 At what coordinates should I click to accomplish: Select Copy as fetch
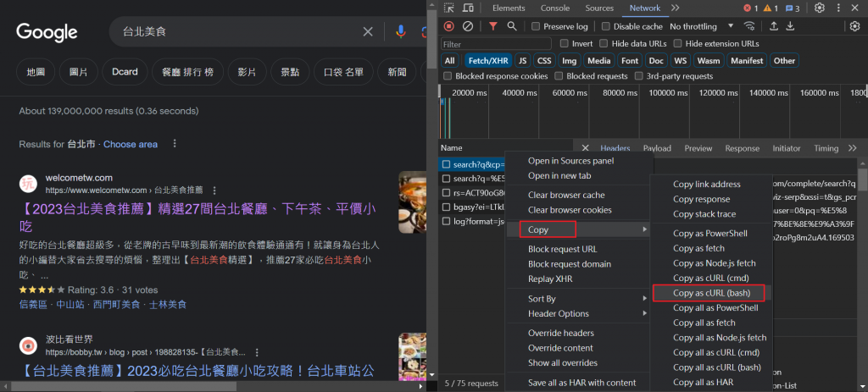tap(698, 248)
